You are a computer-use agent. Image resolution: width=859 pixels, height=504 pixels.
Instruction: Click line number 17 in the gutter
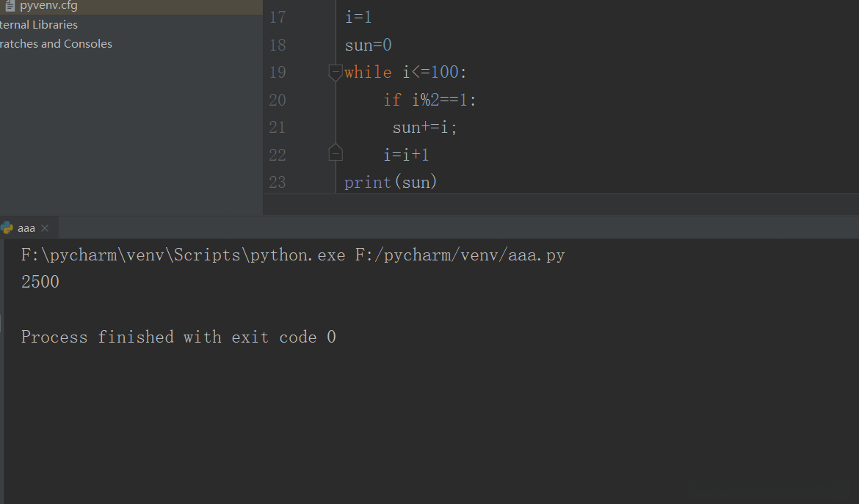coord(278,18)
